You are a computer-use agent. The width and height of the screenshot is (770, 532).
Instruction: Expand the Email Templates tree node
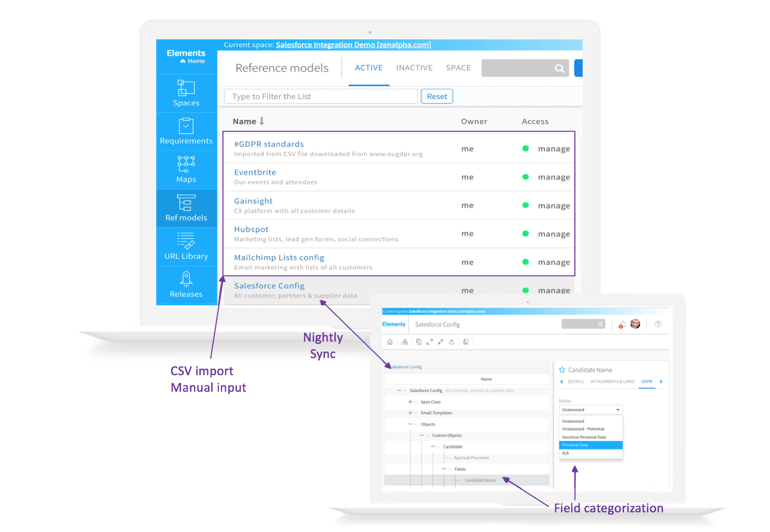pos(410,413)
